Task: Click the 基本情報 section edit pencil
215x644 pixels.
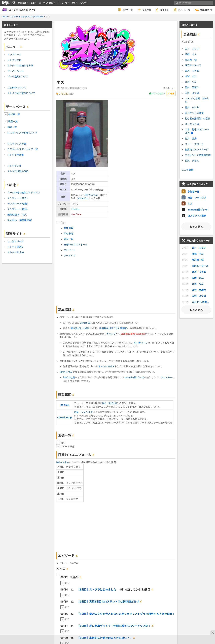Action: coord(73,309)
